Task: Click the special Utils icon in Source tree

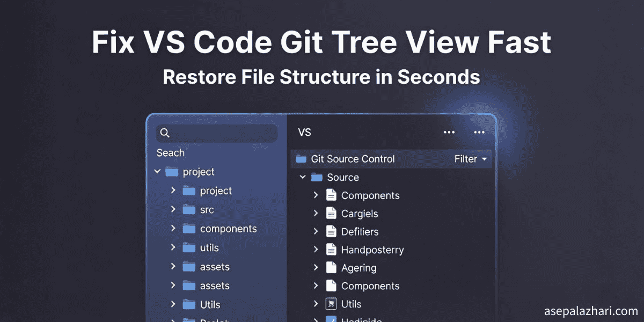Action: [x=331, y=304]
